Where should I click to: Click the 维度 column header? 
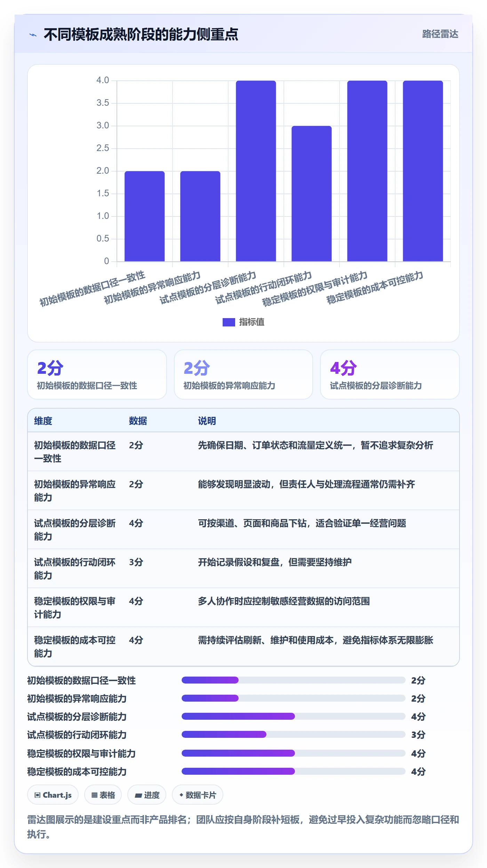(x=43, y=421)
